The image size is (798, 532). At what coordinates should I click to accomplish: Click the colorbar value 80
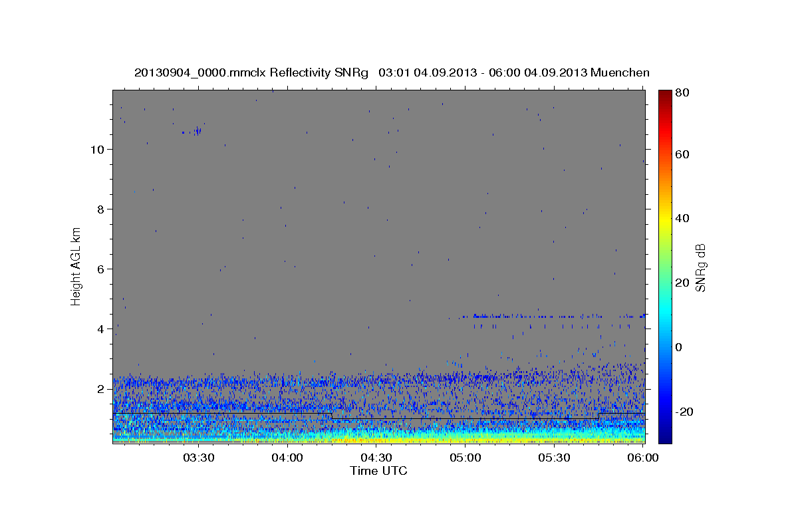(x=684, y=93)
